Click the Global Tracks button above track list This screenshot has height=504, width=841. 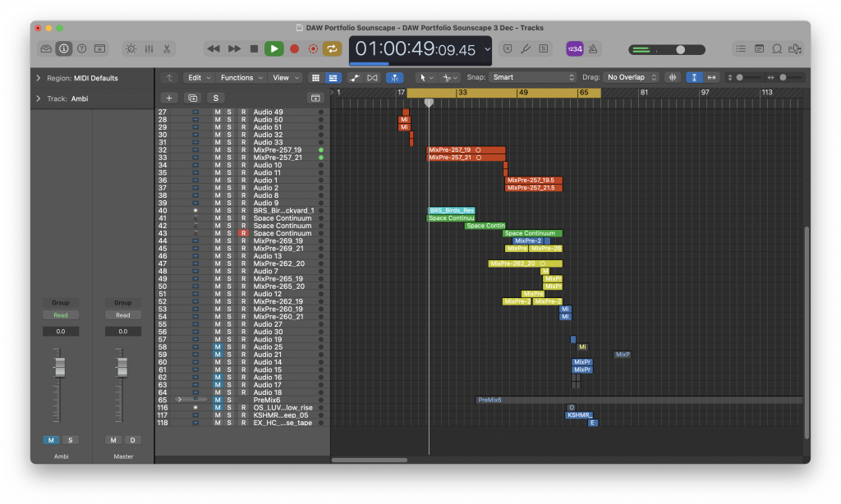point(315,99)
